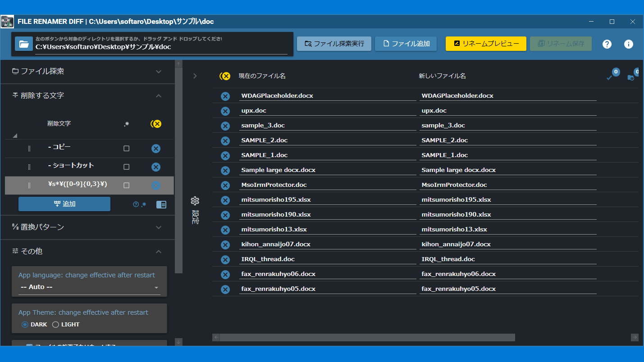Open the info icon in header
The height and width of the screenshot is (362, 644).
(x=629, y=44)
